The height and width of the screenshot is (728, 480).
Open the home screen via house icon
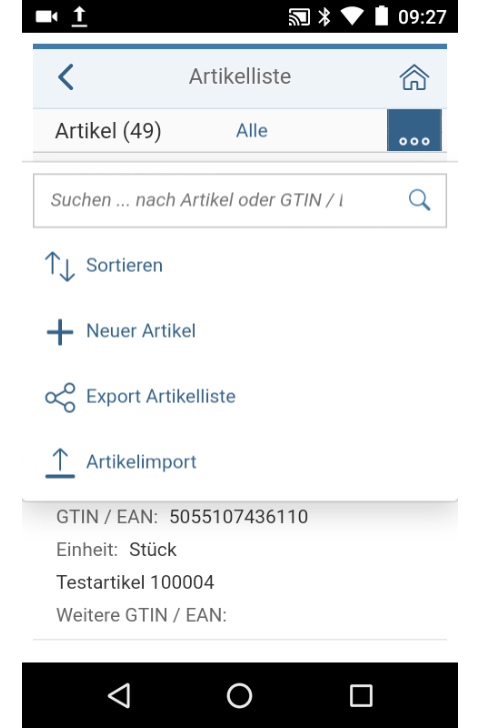(414, 77)
